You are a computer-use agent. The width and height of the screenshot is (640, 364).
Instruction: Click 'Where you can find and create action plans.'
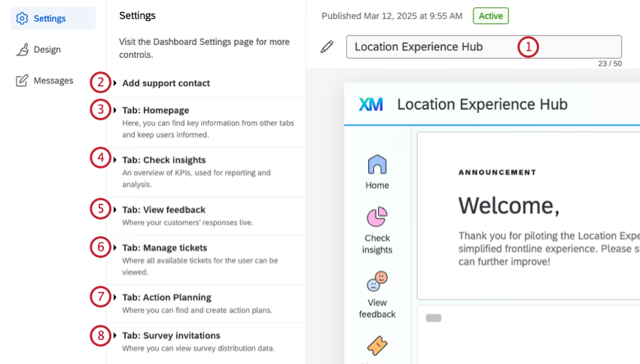[x=197, y=310]
